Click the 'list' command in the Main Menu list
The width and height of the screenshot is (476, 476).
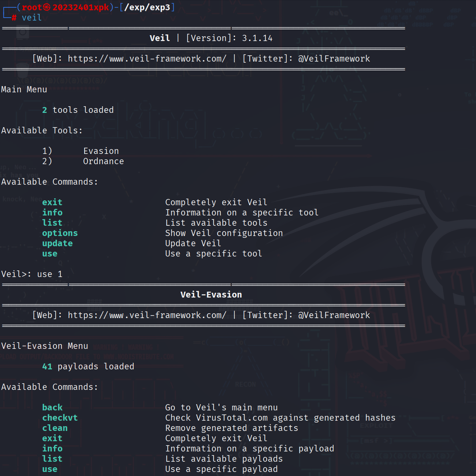pos(52,223)
